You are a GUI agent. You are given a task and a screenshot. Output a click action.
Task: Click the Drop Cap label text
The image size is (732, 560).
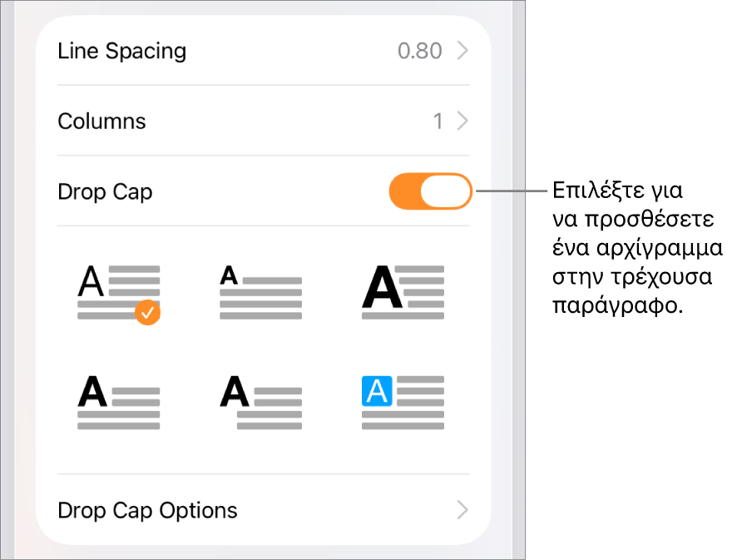click(105, 192)
